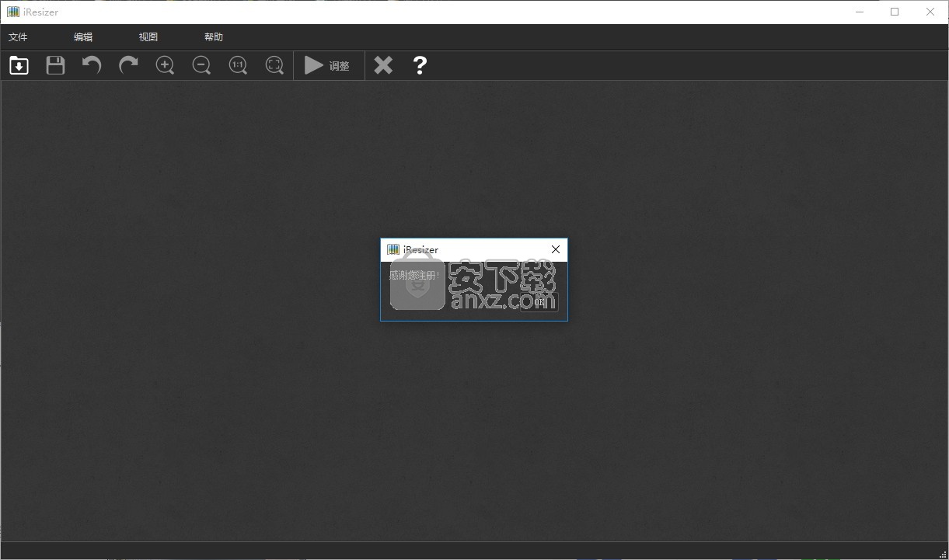Open the 视图 menu
The width and height of the screenshot is (949, 560).
click(148, 37)
